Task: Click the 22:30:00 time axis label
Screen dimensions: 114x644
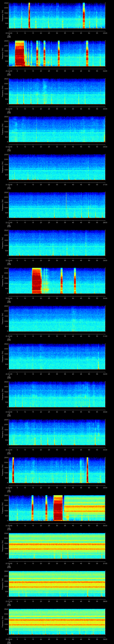Action: (x=9, y=336)
